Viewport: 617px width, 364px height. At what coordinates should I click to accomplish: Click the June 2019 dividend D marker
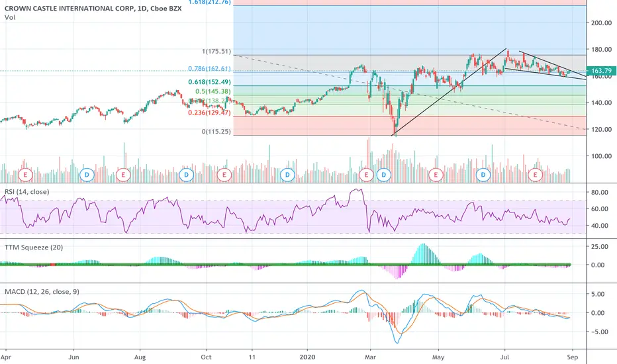click(x=87, y=175)
